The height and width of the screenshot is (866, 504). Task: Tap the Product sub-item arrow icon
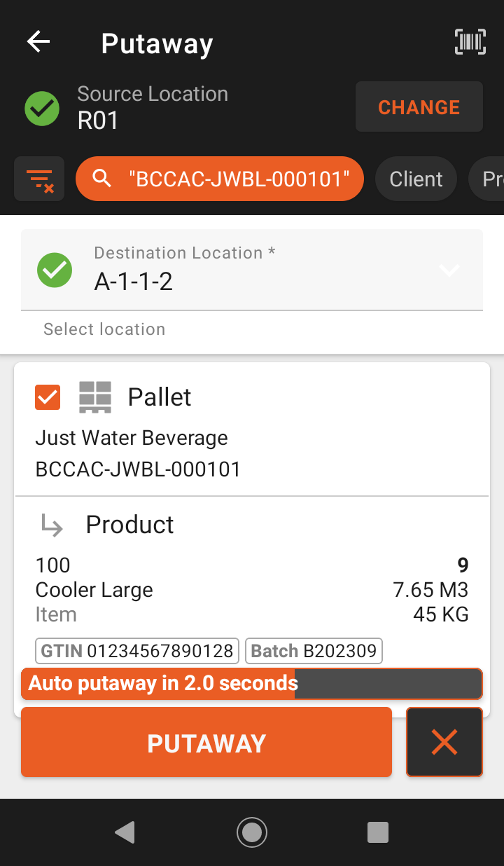point(52,525)
